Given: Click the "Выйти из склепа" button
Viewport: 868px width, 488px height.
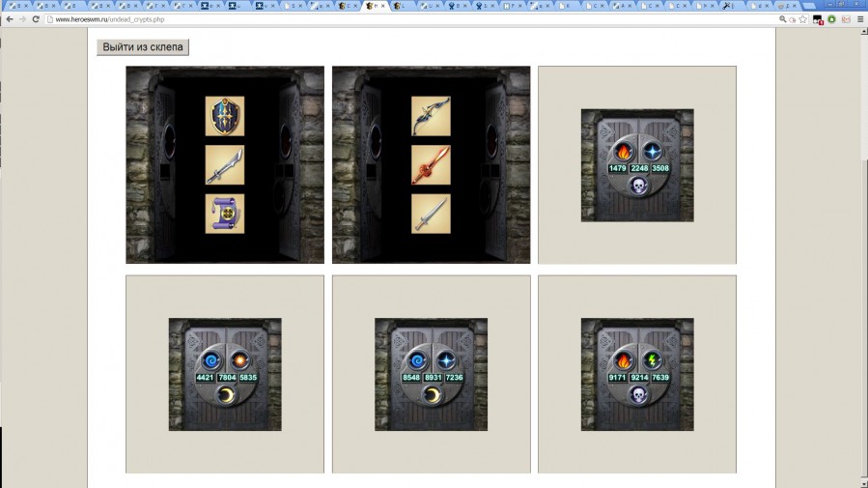Looking at the screenshot, I should (x=143, y=47).
